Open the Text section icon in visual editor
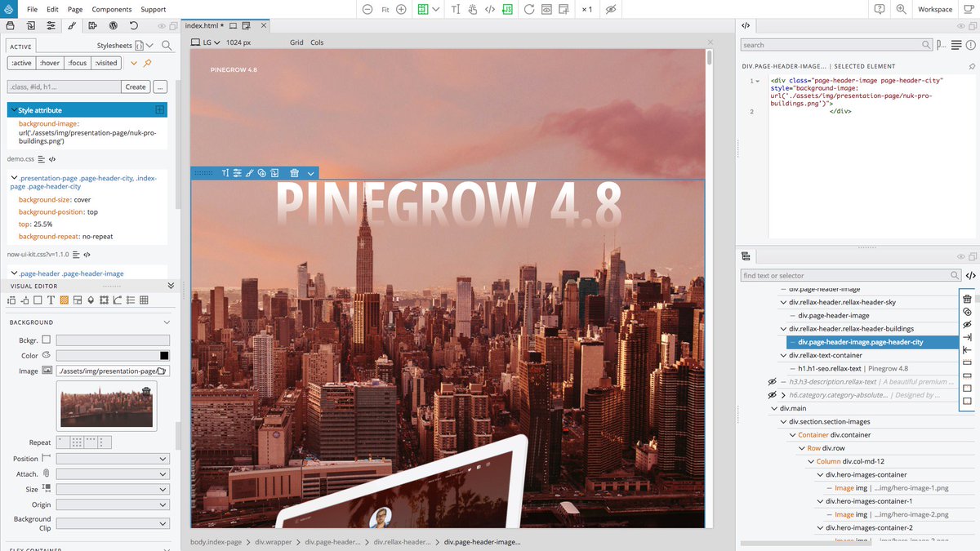The width and height of the screenshot is (980, 551). click(51, 300)
